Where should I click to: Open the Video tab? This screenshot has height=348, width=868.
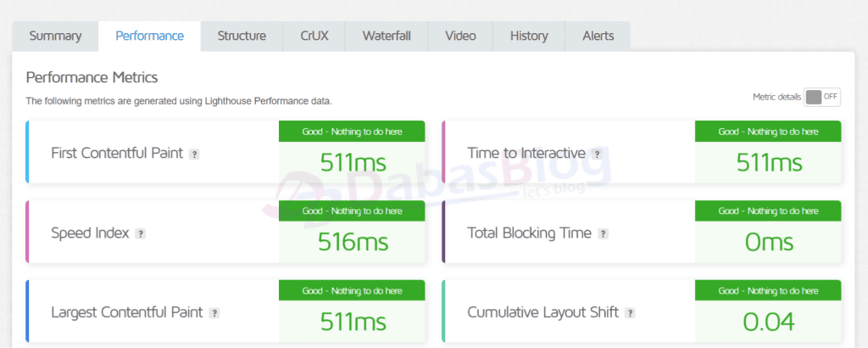tap(460, 36)
